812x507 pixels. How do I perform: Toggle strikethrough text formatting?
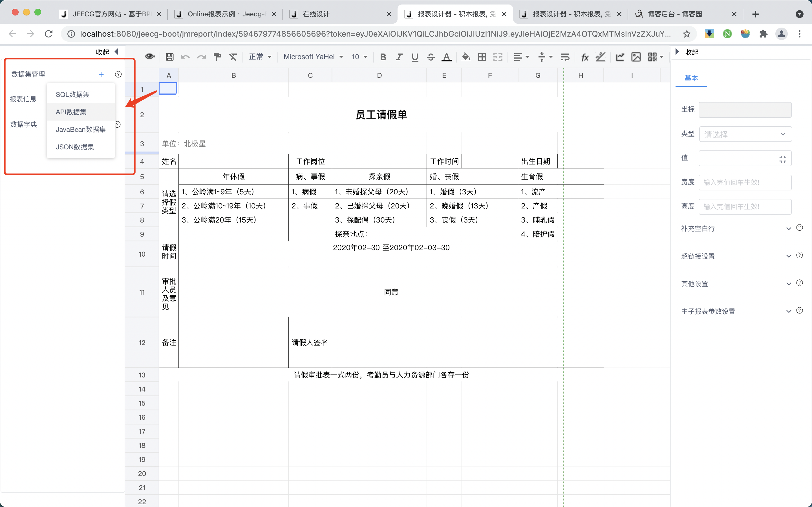click(431, 57)
